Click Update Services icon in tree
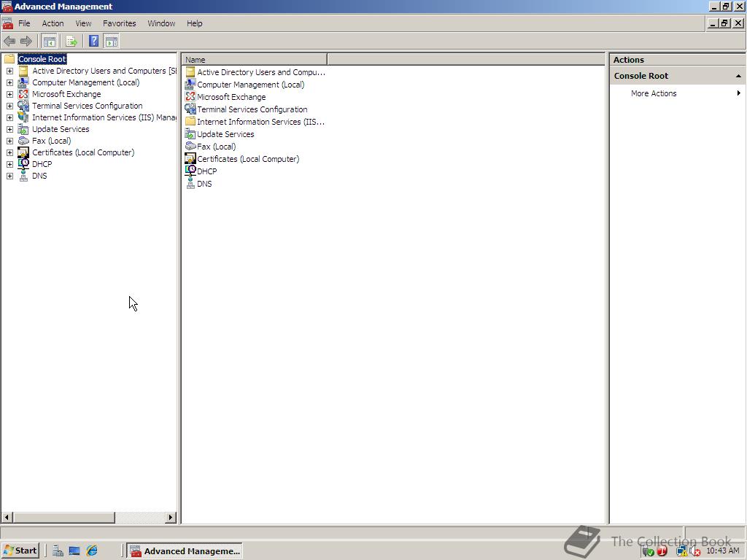747x560 pixels. click(23, 129)
